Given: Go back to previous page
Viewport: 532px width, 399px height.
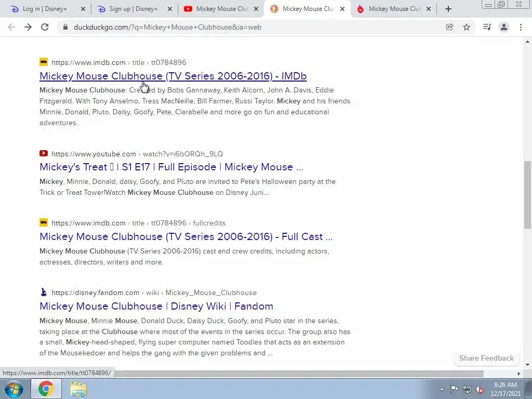Looking at the screenshot, I should point(11,27).
